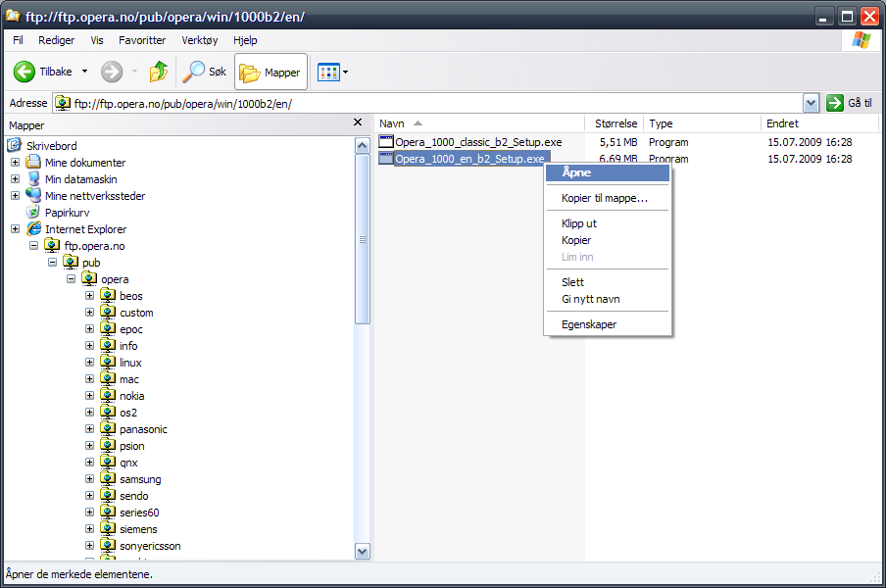The image size is (886, 588).
Task: Click the Min datamaskin computer icon
Action: [34, 178]
